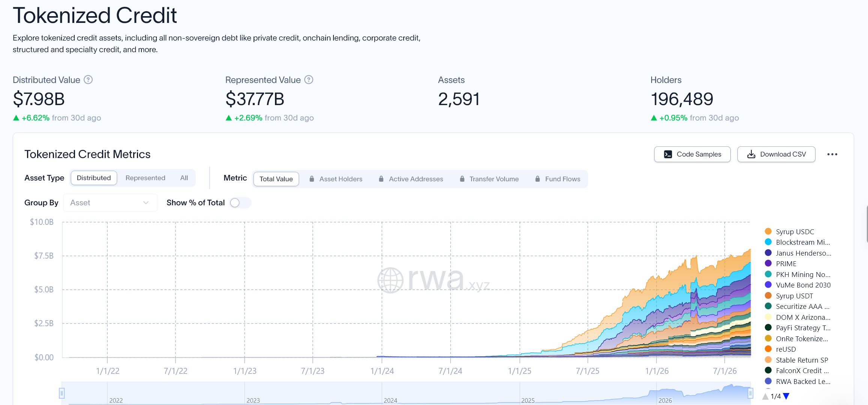Toggle DOM X Arizona... legend swatch
The width and height of the screenshot is (868, 405).
pos(768,317)
